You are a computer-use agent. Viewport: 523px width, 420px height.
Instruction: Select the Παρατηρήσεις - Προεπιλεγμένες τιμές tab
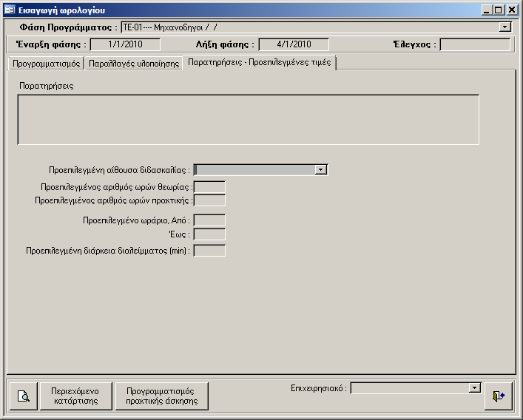pos(260,63)
